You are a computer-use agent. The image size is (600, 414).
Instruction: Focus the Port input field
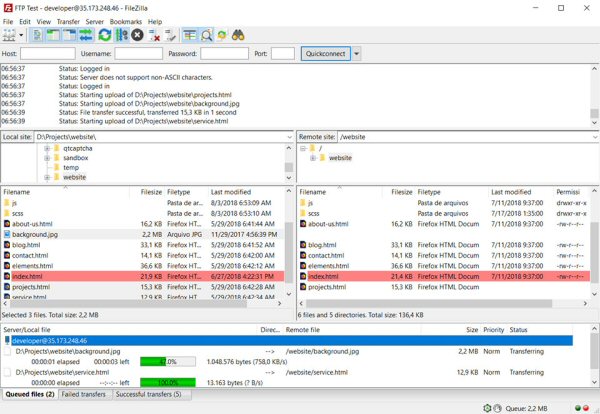283,54
